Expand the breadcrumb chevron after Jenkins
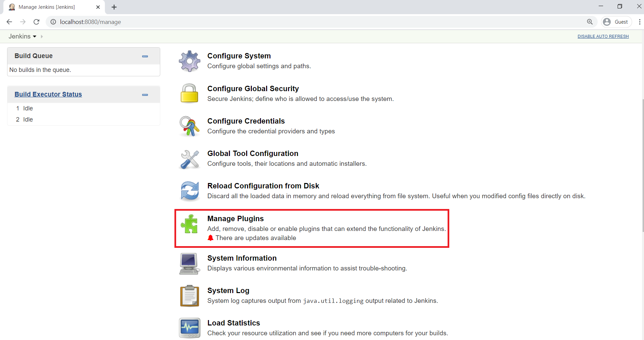Image resolution: width=644 pixels, height=340 pixels. click(x=42, y=36)
